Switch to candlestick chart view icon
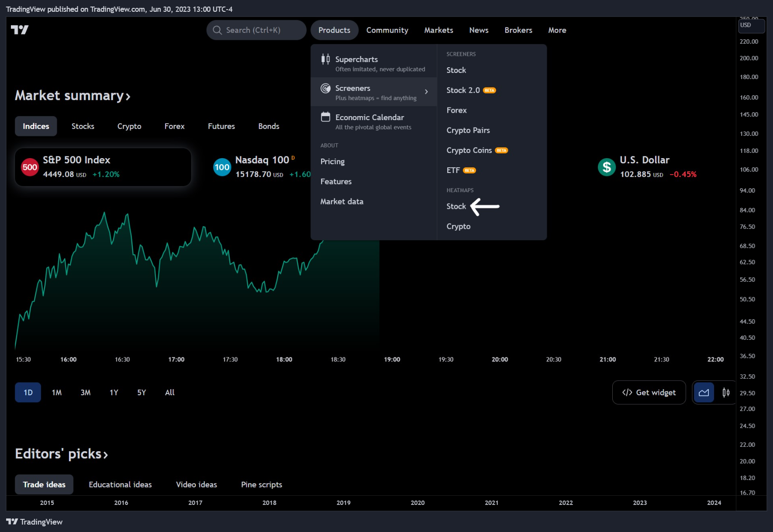 (x=726, y=392)
